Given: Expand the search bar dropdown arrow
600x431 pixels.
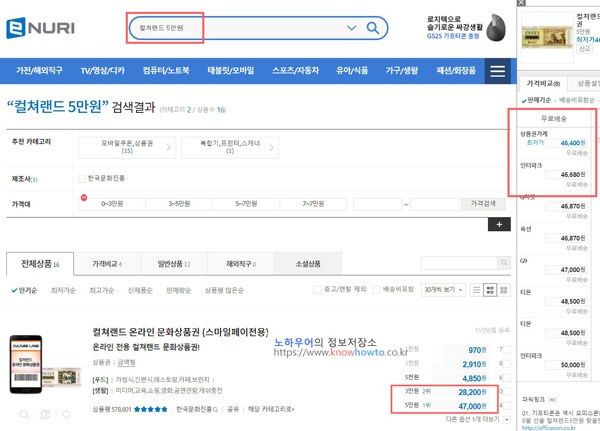Looking at the screenshot, I should point(351,28).
